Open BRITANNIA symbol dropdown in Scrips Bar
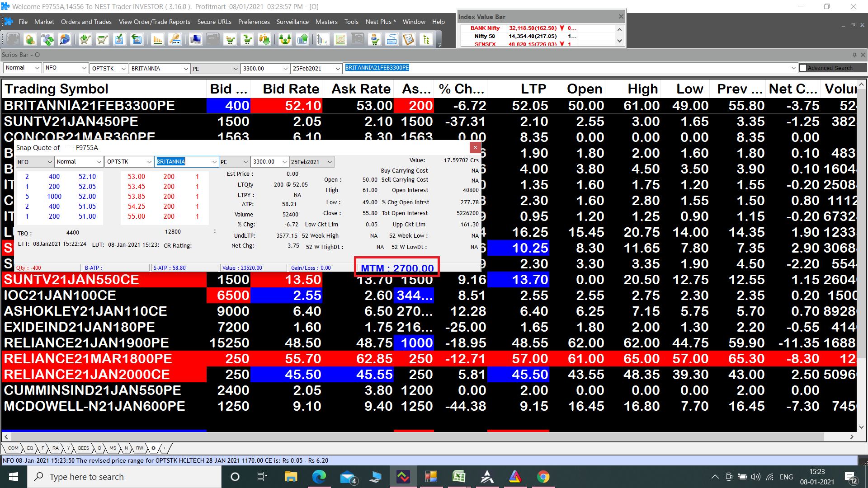868x488 pixels. (x=186, y=68)
